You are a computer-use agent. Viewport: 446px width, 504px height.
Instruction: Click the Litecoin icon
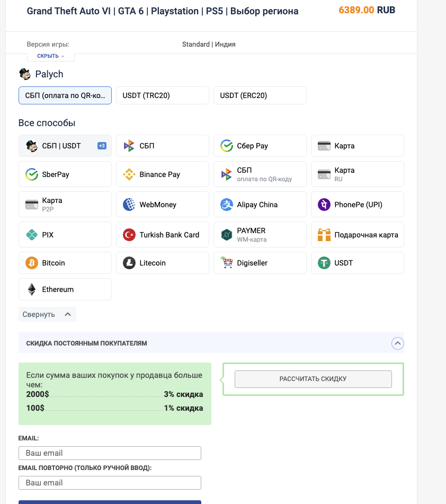tap(129, 263)
